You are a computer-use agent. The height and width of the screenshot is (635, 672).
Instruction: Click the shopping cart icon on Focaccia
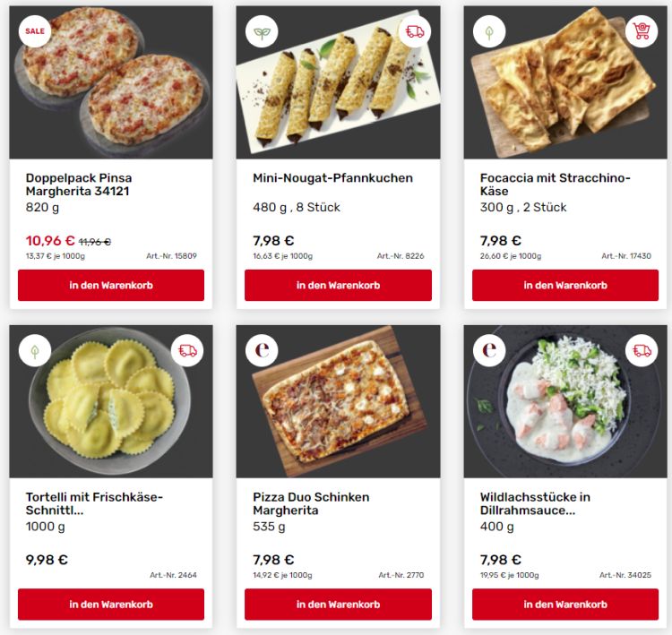642,31
